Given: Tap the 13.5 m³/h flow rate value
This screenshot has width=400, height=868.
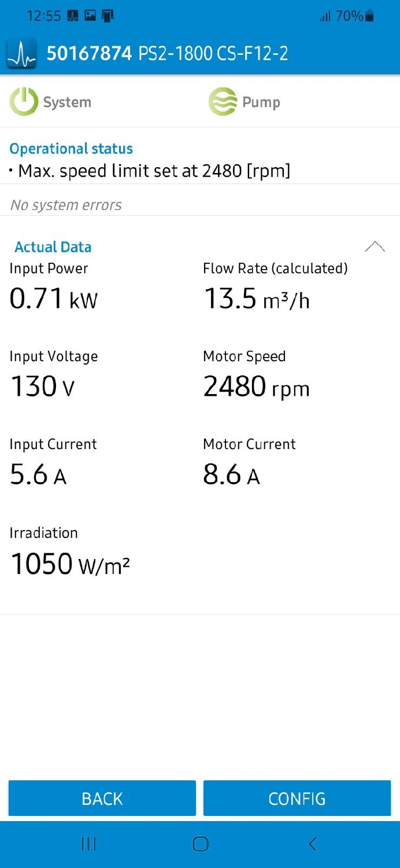Looking at the screenshot, I should coord(256,299).
